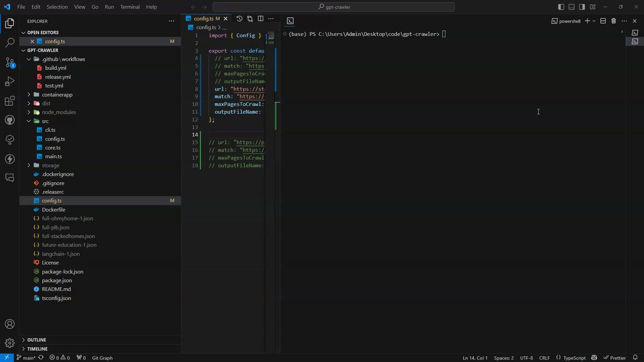This screenshot has width=644, height=362.
Task: Open the Chat view in activity bar
Action: 10,177
